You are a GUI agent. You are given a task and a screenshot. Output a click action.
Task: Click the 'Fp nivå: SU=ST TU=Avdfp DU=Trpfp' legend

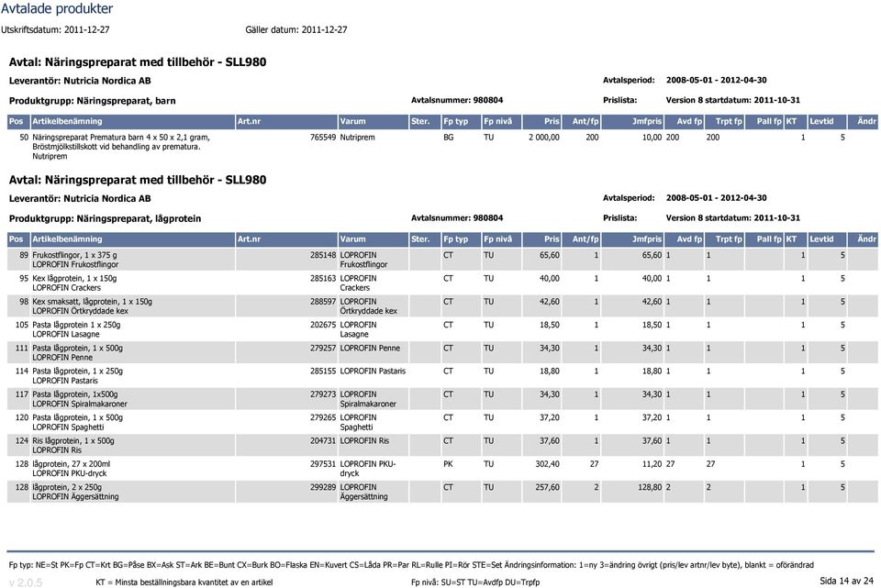(474, 582)
